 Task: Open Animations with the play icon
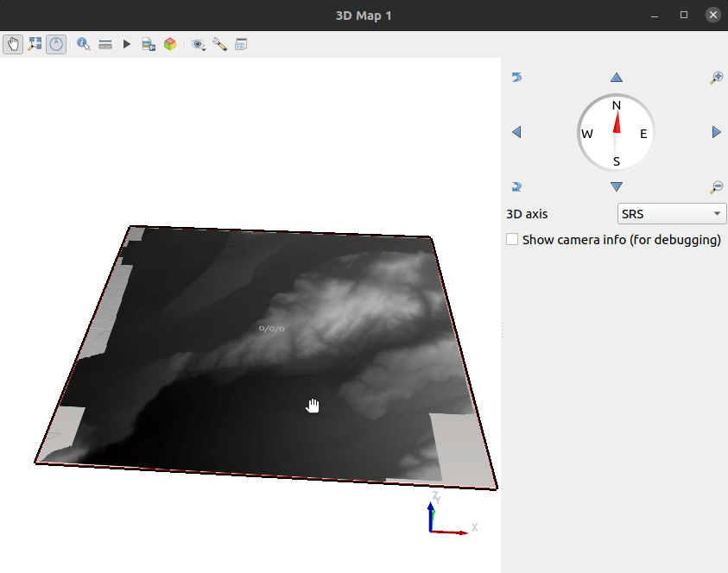point(127,44)
